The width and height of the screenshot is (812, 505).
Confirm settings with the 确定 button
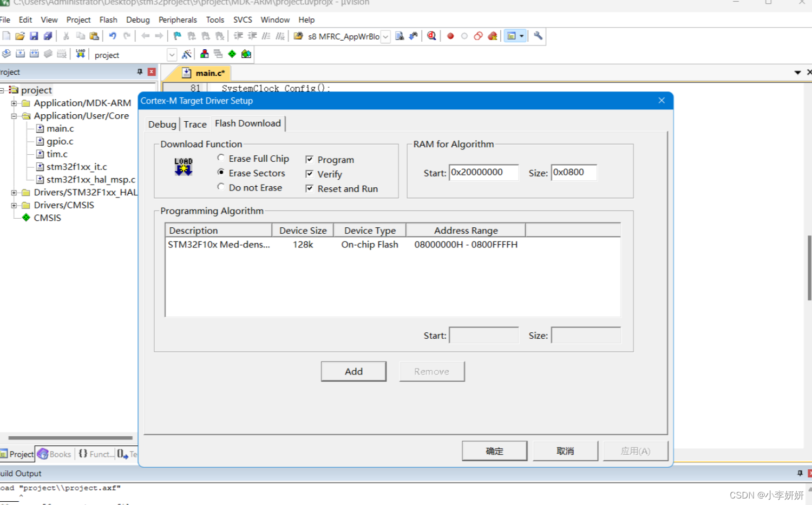click(494, 450)
